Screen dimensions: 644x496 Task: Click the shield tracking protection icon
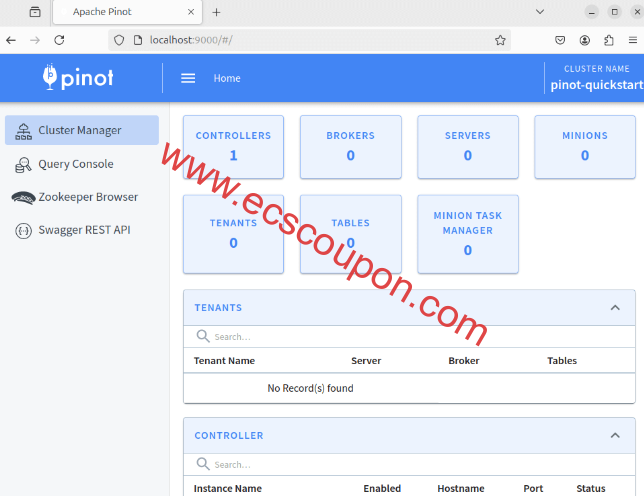[x=119, y=40]
